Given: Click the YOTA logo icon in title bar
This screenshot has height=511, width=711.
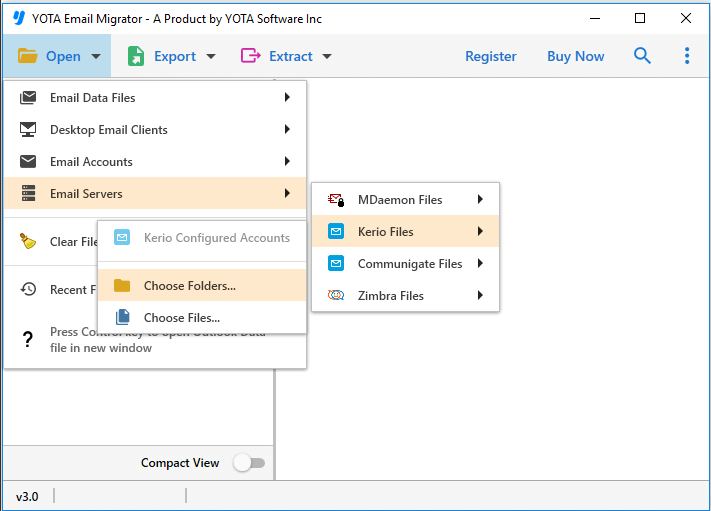Looking at the screenshot, I should [x=19, y=18].
